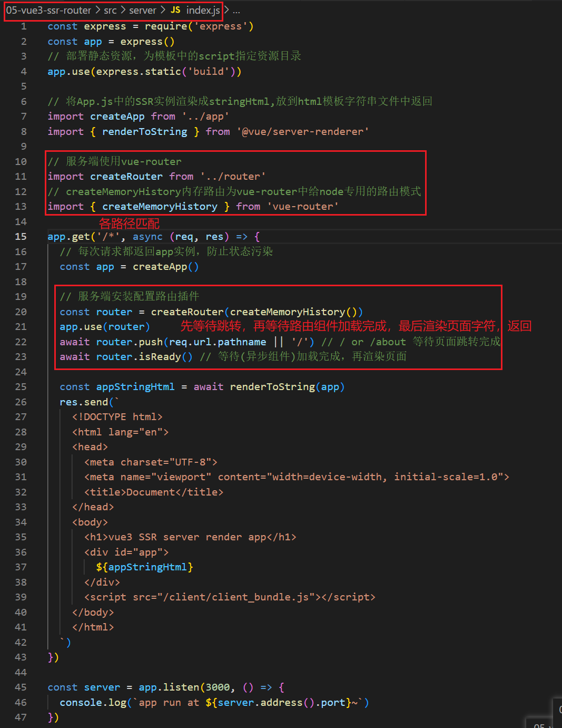Click the index.js breadcrumb file name
Image resolution: width=562 pixels, height=728 pixels.
tap(203, 10)
